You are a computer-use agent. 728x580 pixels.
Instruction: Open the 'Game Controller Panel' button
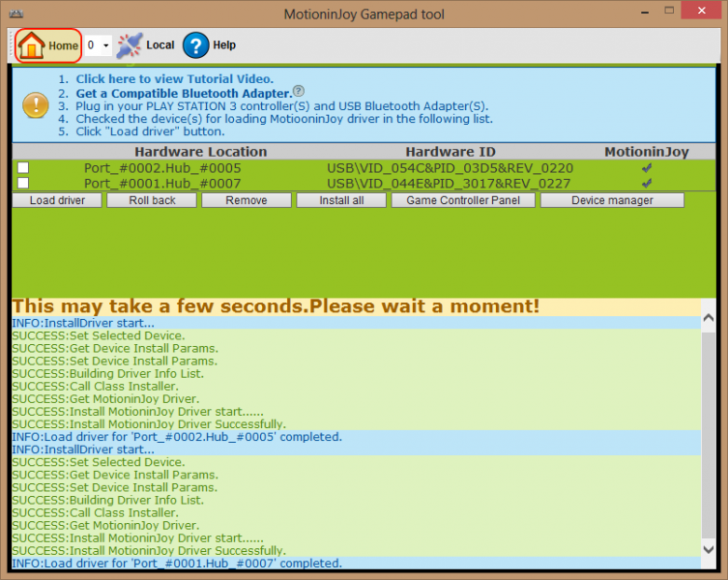(463, 200)
